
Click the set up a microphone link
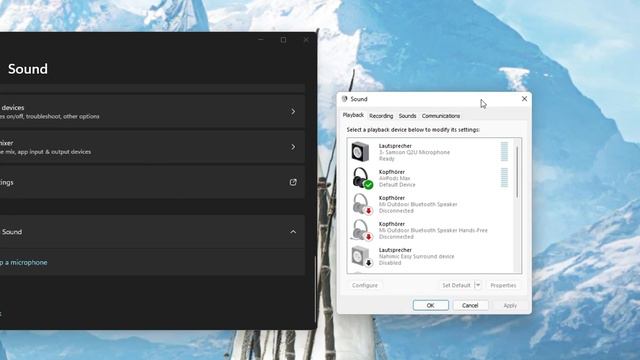[24, 262]
